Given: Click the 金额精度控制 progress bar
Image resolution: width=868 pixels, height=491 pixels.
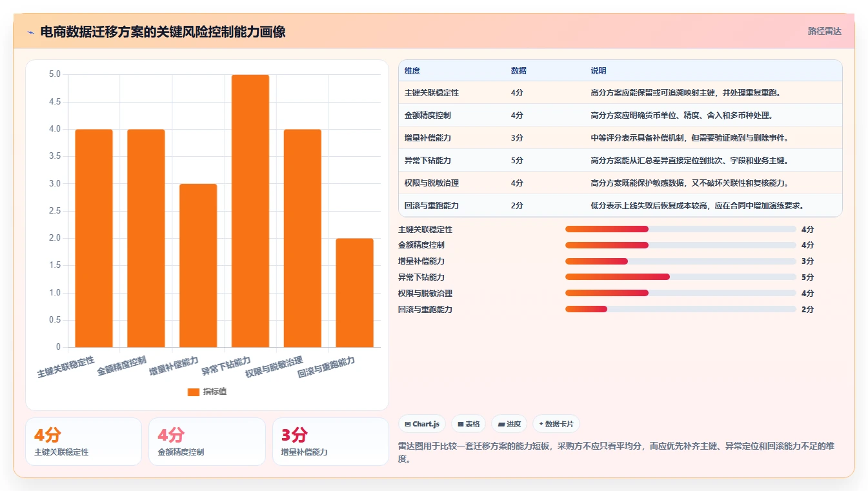Looking at the screenshot, I should [680, 245].
